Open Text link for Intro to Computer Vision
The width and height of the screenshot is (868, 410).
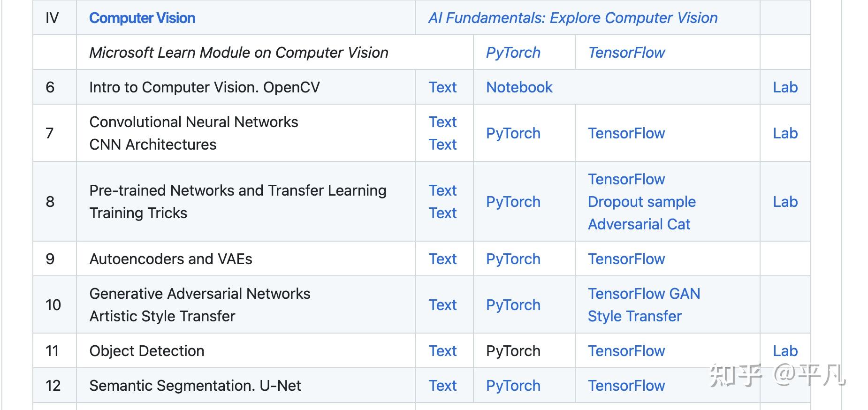click(442, 87)
